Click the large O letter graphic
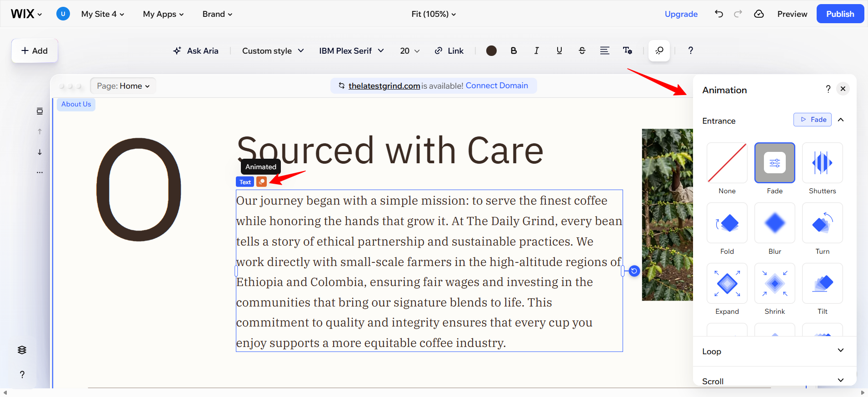 (x=139, y=190)
